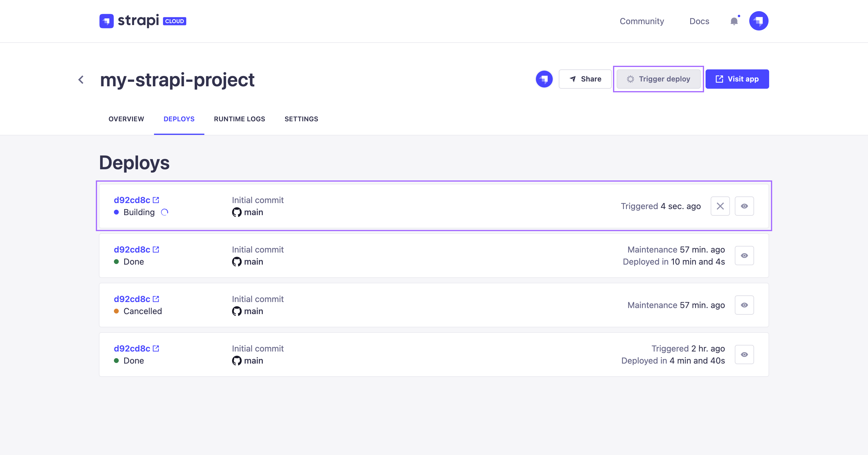The height and width of the screenshot is (455, 868).
Task: Click the Visit app button
Action: pyautogui.click(x=737, y=79)
